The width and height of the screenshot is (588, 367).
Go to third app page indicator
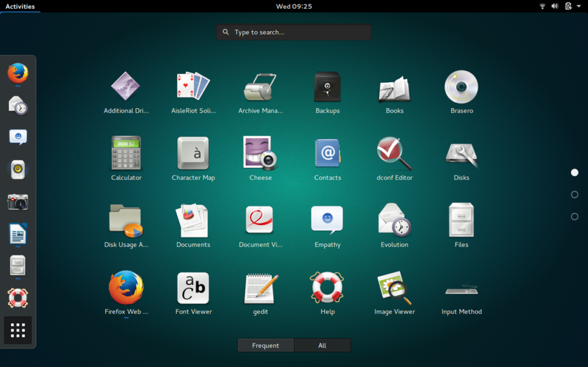click(x=574, y=217)
